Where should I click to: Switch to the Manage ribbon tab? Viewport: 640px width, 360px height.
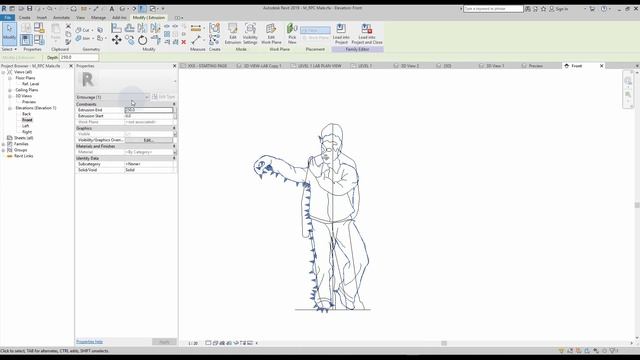point(98,18)
